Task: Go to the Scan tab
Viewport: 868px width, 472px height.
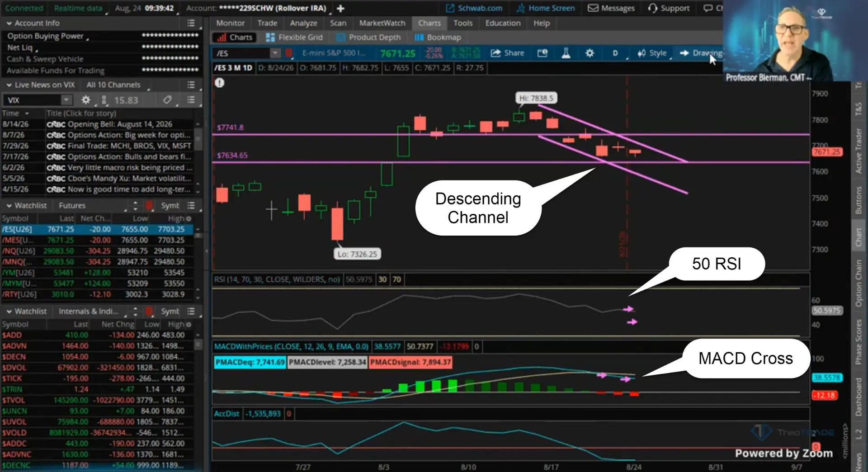Action: click(x=338, y=23)
